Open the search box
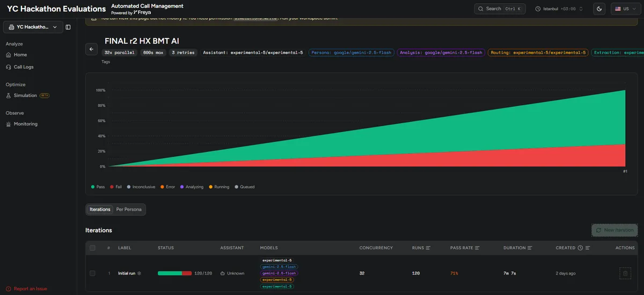Image resolution: width=644 pixels, height=295 pixels. 500,9
